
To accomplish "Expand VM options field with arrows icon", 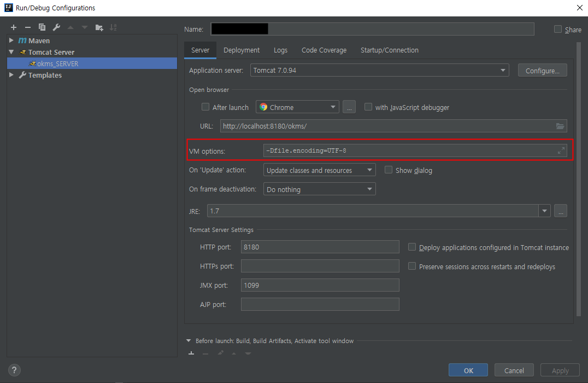I will pos(561,150).
